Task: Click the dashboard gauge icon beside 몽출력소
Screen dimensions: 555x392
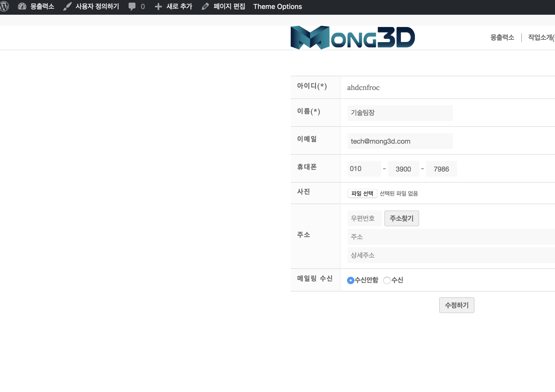Action: coord(22,7)
